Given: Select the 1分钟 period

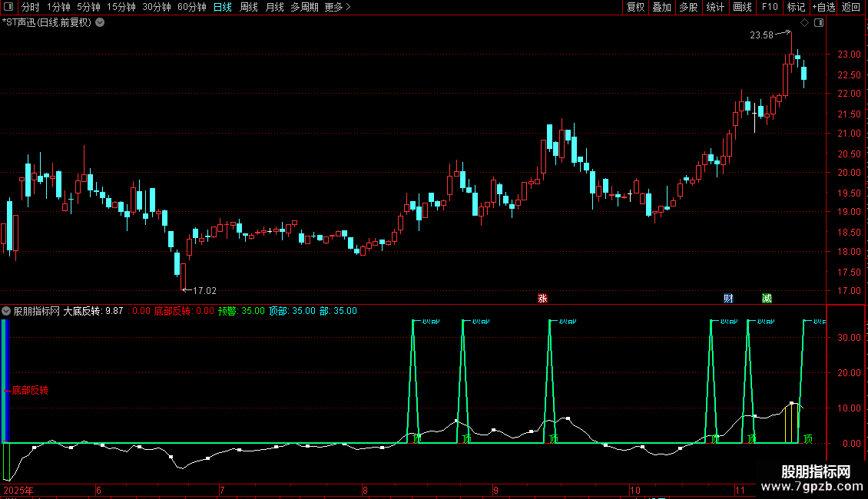Looking at the screenshot, I should (x=58, y=7).
